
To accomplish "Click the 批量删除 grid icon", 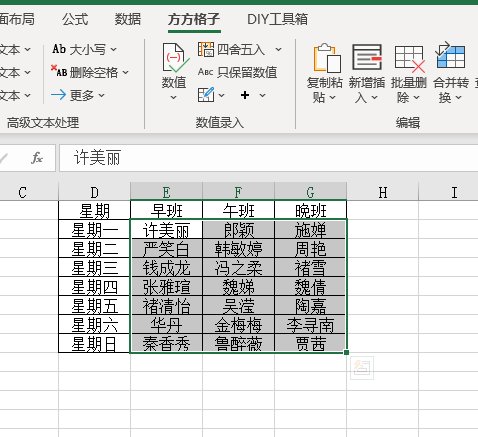I will point(410,59).
